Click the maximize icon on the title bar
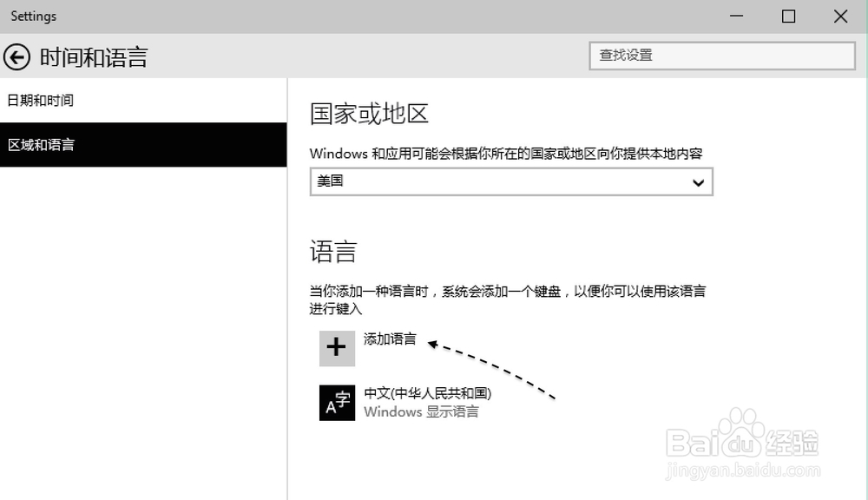 tap(788, 16)
